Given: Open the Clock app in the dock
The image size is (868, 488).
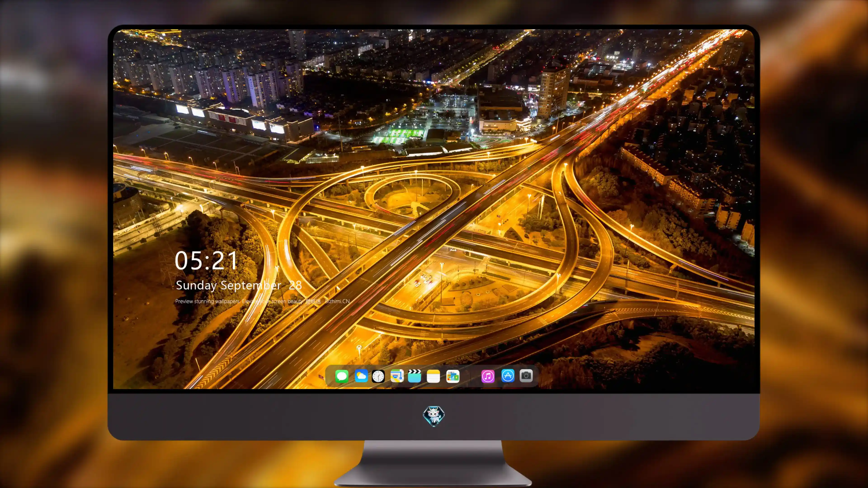Looking at the screenshot, I should (378, 376).
